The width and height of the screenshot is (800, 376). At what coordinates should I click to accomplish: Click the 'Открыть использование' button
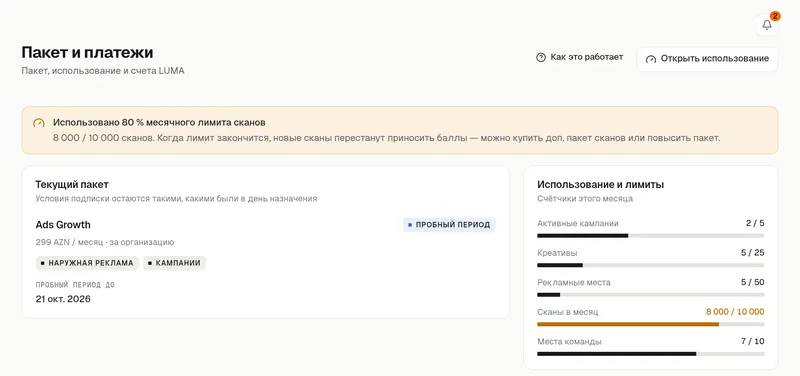click(x=707, y=59)
